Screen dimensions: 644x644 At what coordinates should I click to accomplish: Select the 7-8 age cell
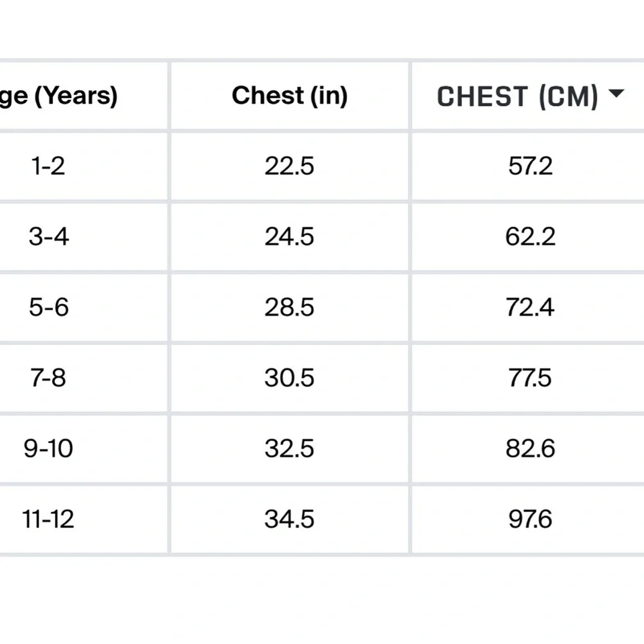click(83, 378)
